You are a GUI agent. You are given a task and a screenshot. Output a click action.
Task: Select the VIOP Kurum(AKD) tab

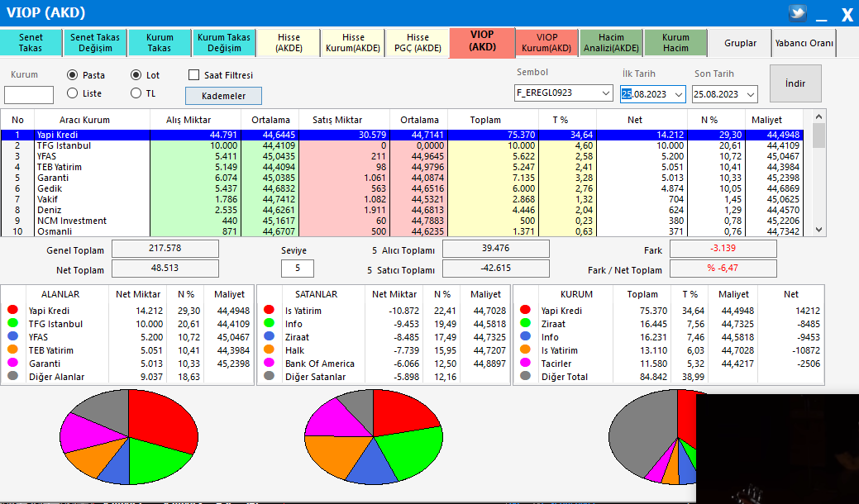[x=546, y=43]
